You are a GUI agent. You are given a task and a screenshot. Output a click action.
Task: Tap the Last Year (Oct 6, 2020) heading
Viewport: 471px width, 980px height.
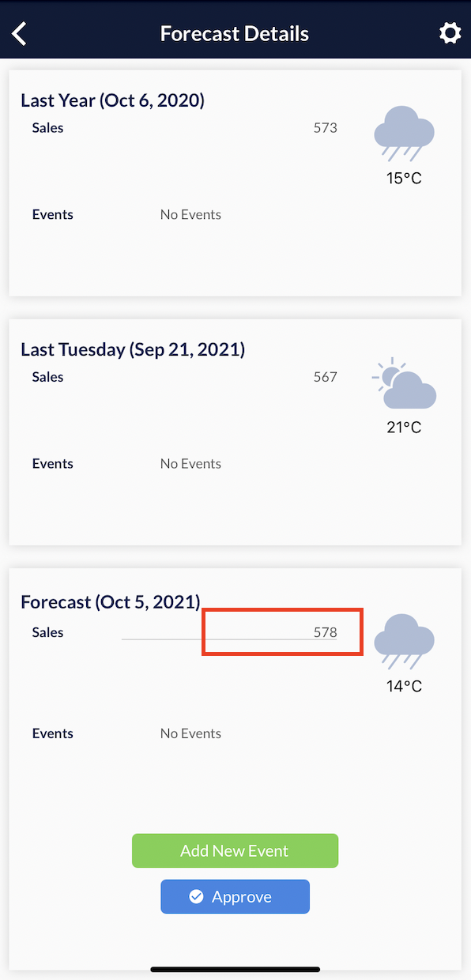click(x=113, y=100)
